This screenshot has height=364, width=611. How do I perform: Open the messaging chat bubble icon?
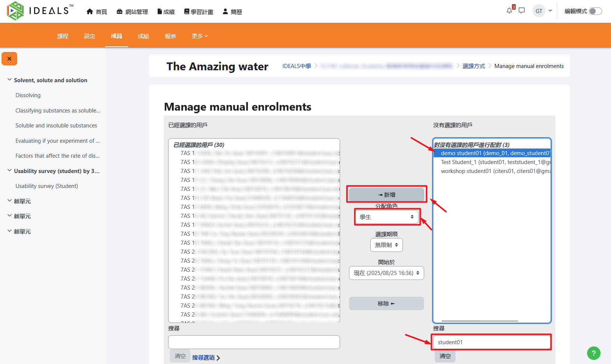(x=522, y=11)
